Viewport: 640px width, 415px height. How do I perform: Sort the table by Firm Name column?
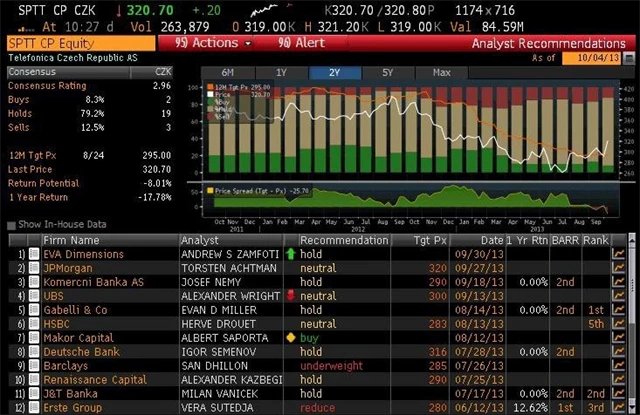pyautogui.click(x=70, y=241)
